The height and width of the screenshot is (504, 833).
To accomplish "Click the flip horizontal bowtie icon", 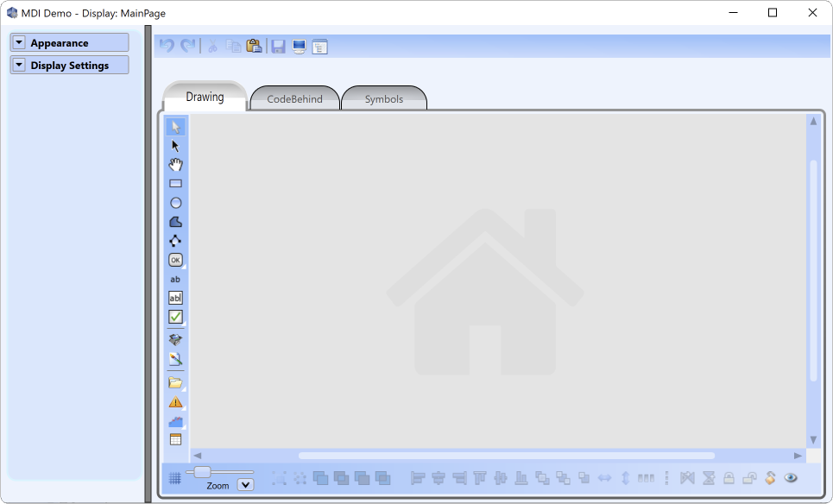I will (x=687, y=478).
